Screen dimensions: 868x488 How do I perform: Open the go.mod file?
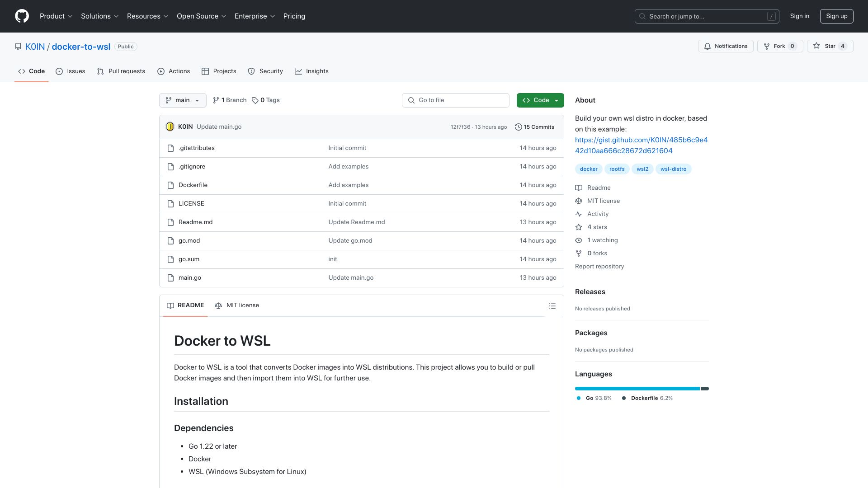[189, 241]
